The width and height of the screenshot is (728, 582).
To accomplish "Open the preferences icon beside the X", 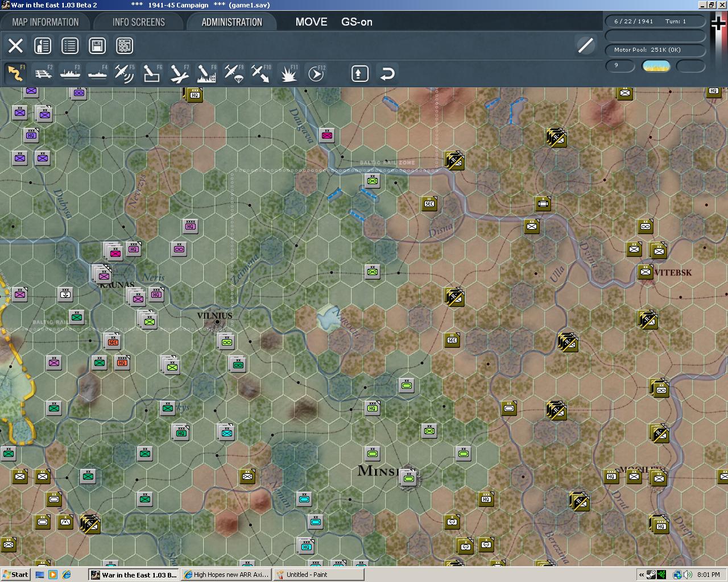I will pyautogui.click(x=43, y=45).
